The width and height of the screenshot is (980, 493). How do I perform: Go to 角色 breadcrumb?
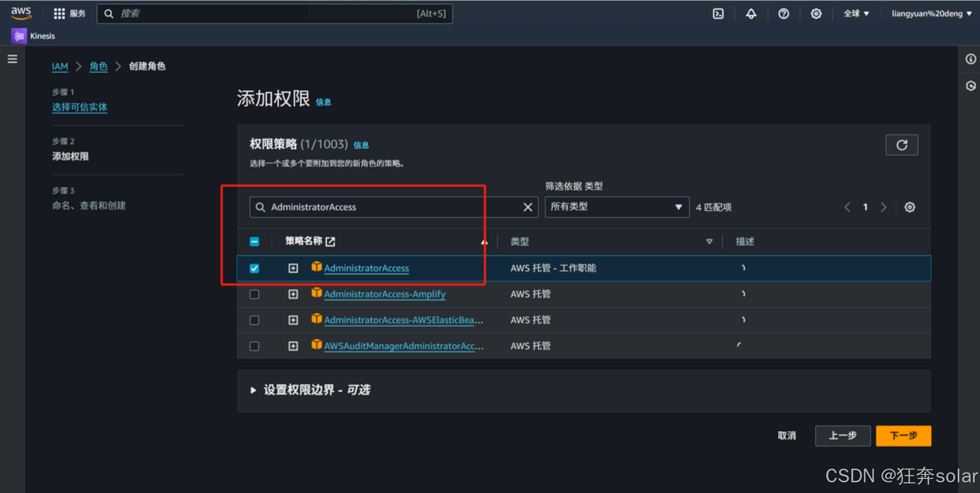[99, 66]
